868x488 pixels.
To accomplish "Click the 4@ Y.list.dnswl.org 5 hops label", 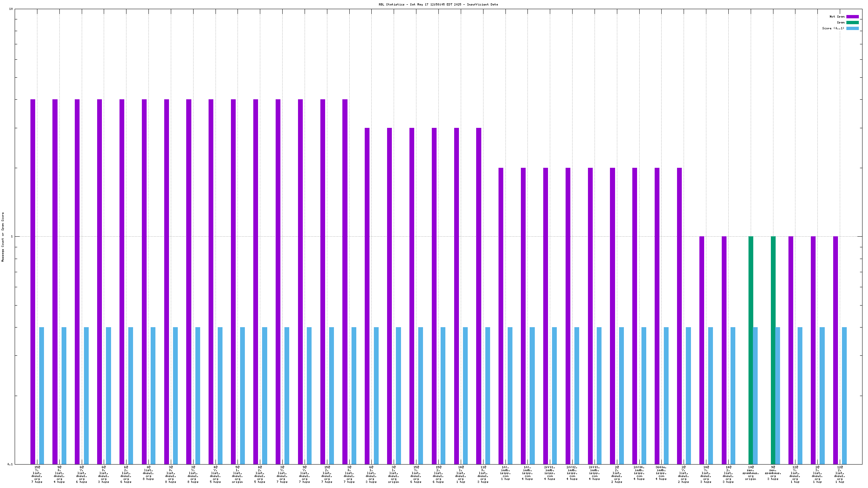I will (x=216, y=474).
